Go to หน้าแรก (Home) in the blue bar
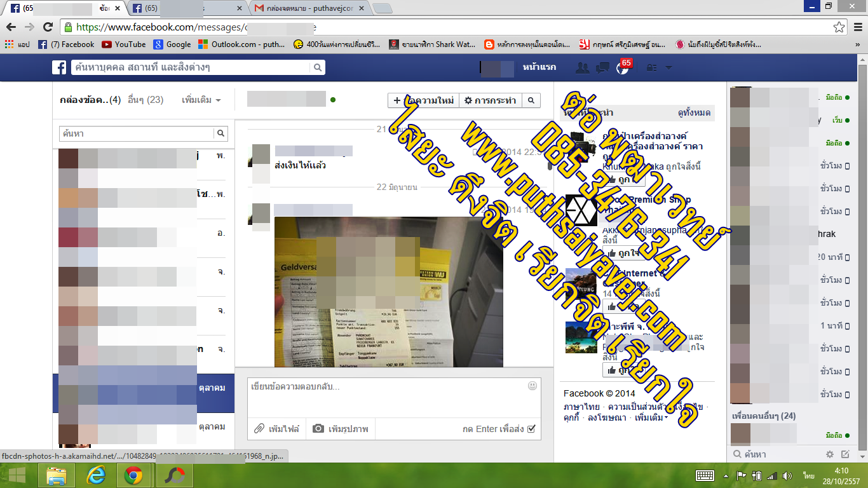This screenshot has width=868, height=488. tap(539, 67)
